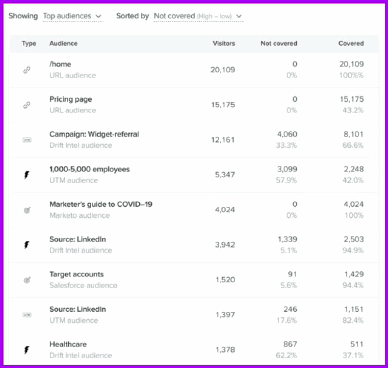
Task: Click the 1,397 visitors value
Action: click(225, 315)
